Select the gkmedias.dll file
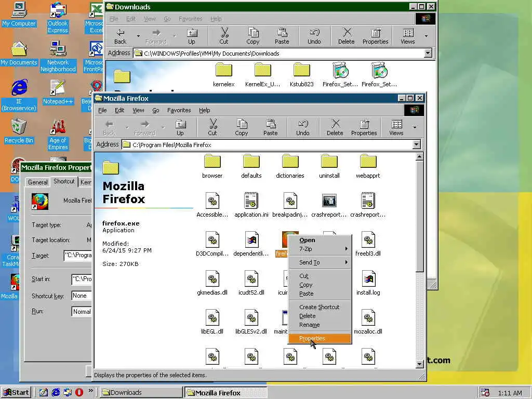The height and width of the screenshot is (399, 532). tap(212, 283)
